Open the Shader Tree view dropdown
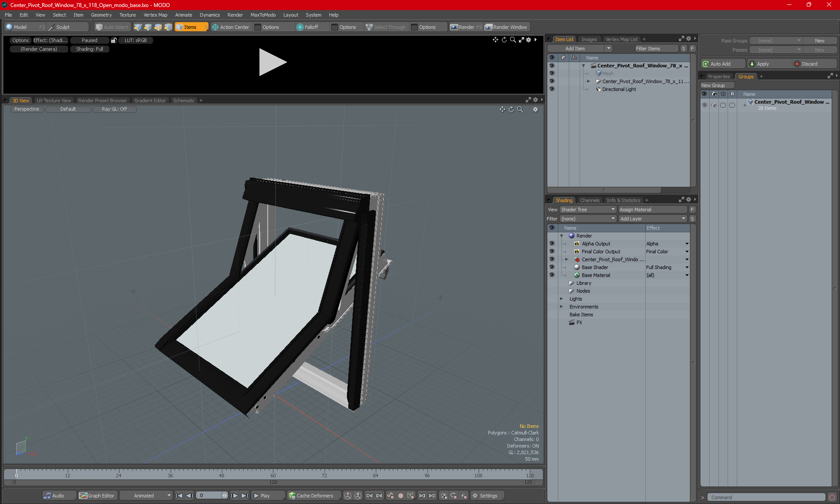Viewport: 840px width, 504px height. (x=588, y=210)
